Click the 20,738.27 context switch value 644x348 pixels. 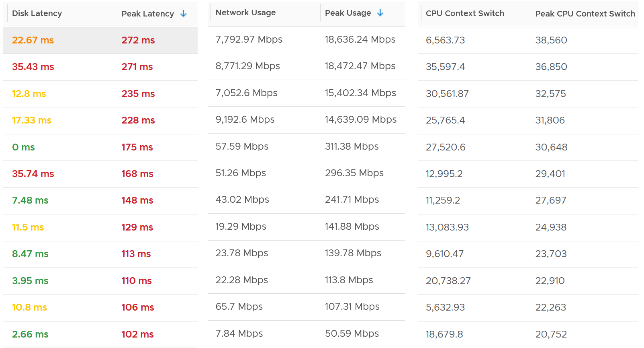448,281
